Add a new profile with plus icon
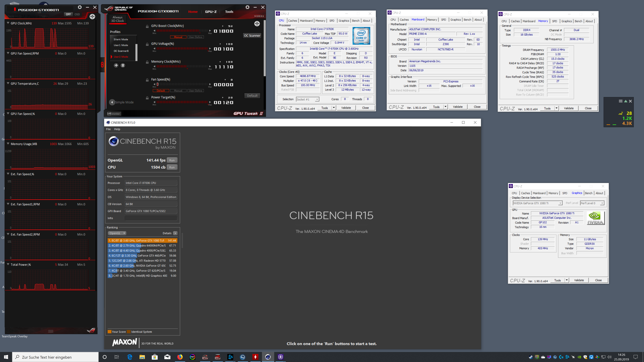The image size is (644, 362). 116,66
